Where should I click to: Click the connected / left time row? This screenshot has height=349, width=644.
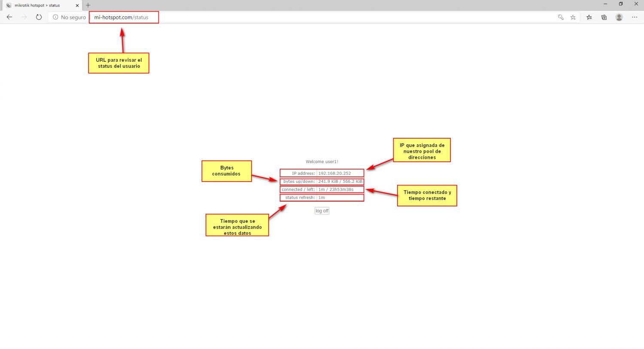click(x=322, y=190)
